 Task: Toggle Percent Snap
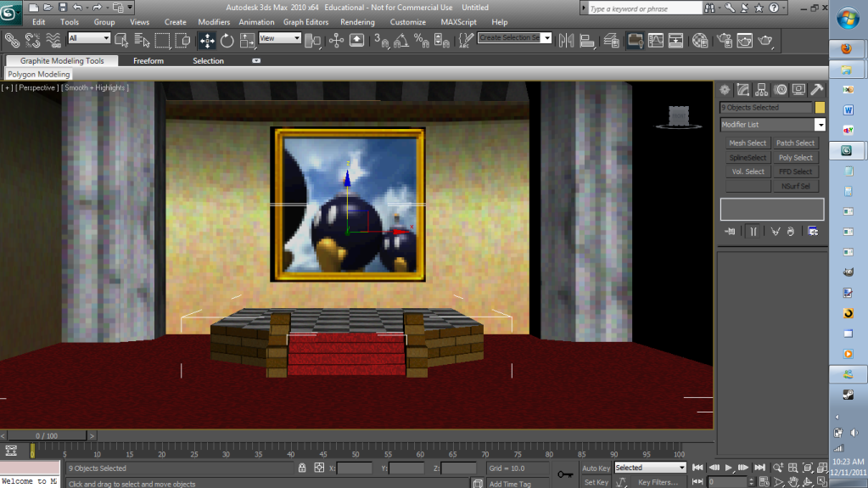coord(422,40)
